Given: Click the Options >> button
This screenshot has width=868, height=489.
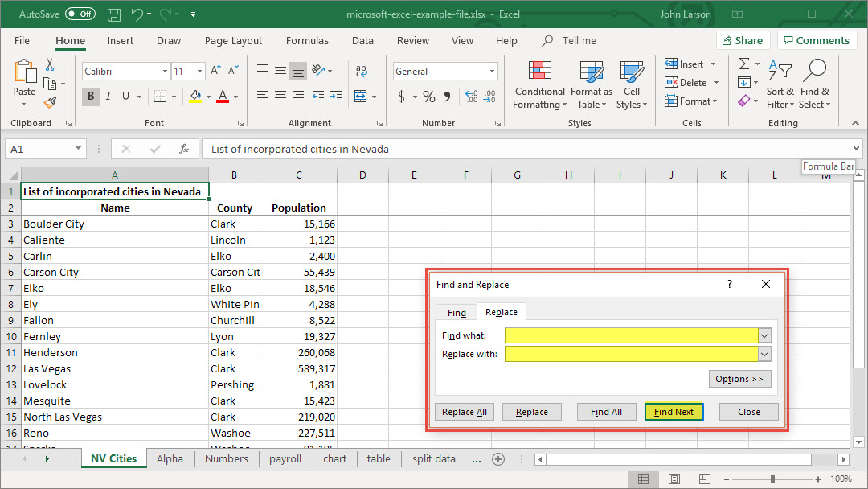Looking at the screenshot, I should coord(739,379).
